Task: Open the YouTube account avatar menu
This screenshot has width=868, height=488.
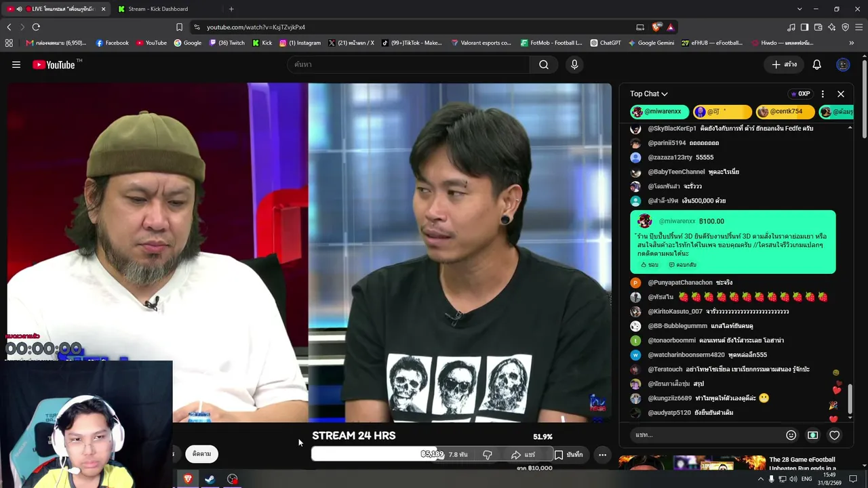Action: (843, 64)
